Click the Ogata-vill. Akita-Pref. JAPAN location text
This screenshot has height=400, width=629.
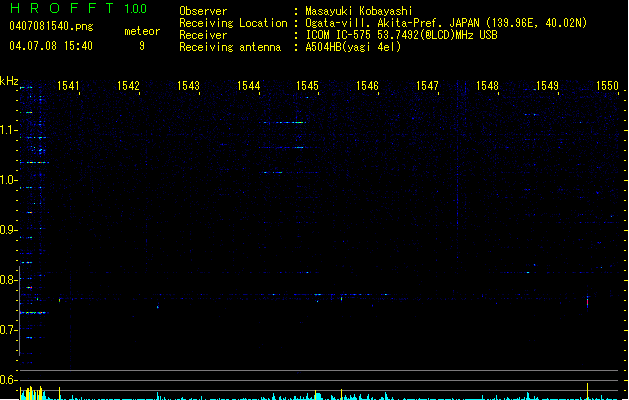(x=446, y=23)
